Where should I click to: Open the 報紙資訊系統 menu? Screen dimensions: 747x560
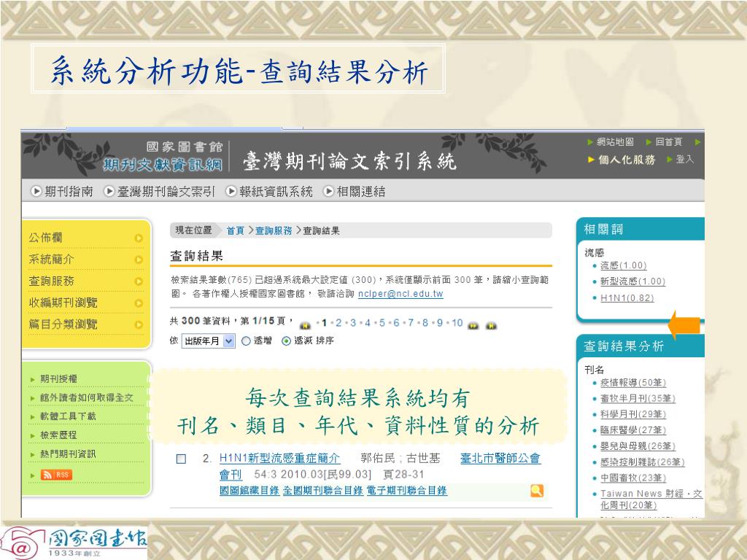276,192
